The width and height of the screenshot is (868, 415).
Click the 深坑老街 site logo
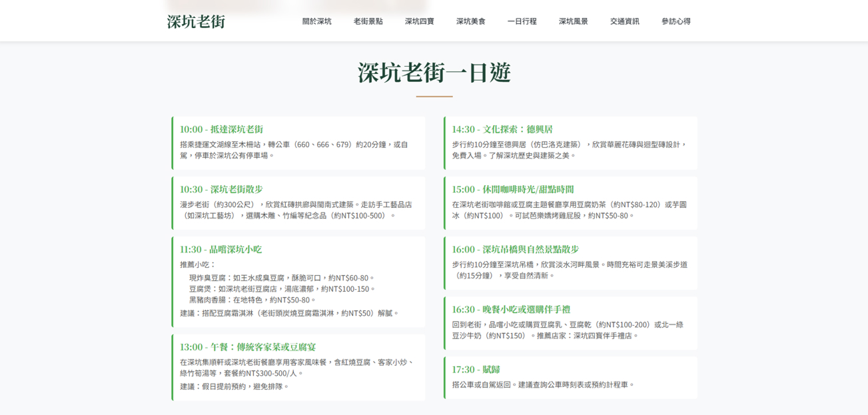point(196,21)
